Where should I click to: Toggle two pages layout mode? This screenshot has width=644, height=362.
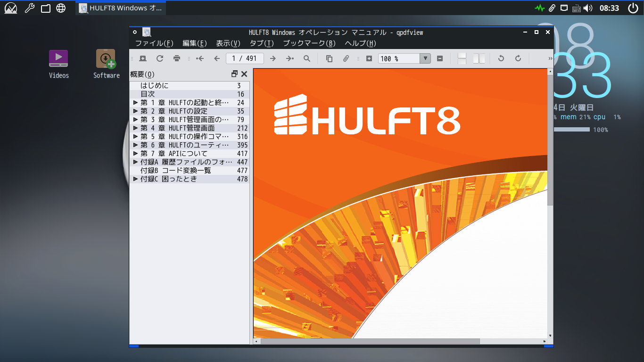[x=479, y=58]
